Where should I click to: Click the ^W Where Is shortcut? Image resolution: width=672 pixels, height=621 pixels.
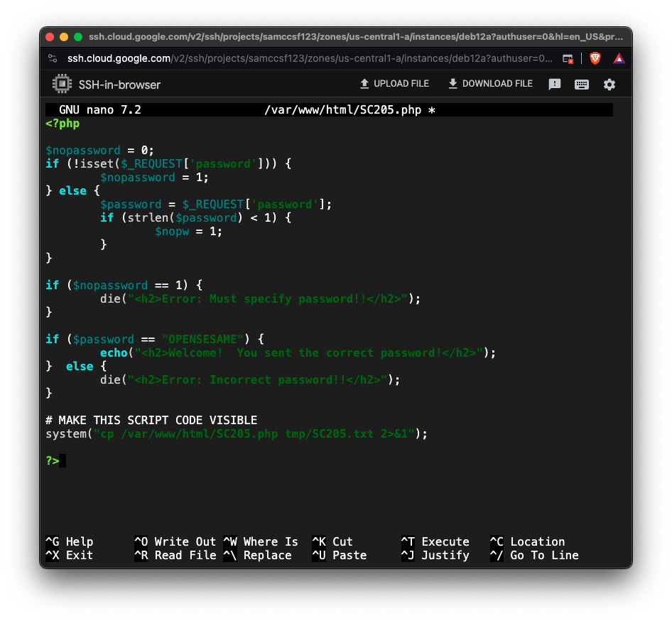pyautogui.click(x=261, y=541)
